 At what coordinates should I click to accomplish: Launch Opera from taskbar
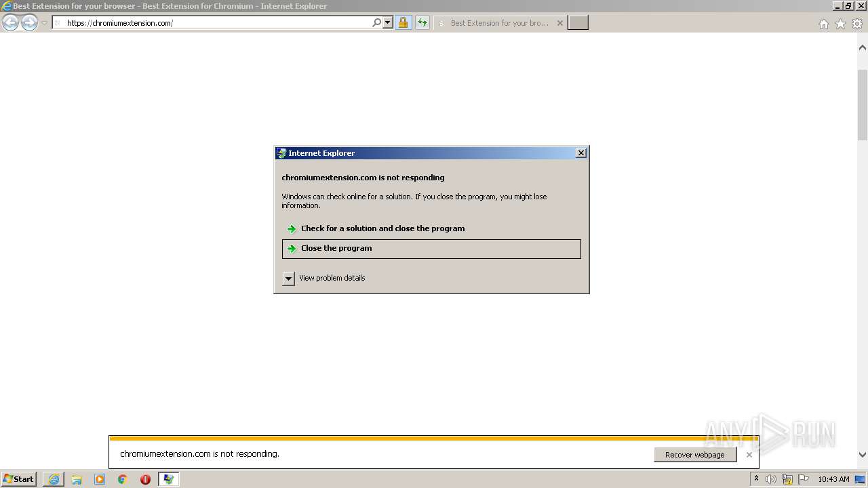pyautogui.click(x=145, y=479)
